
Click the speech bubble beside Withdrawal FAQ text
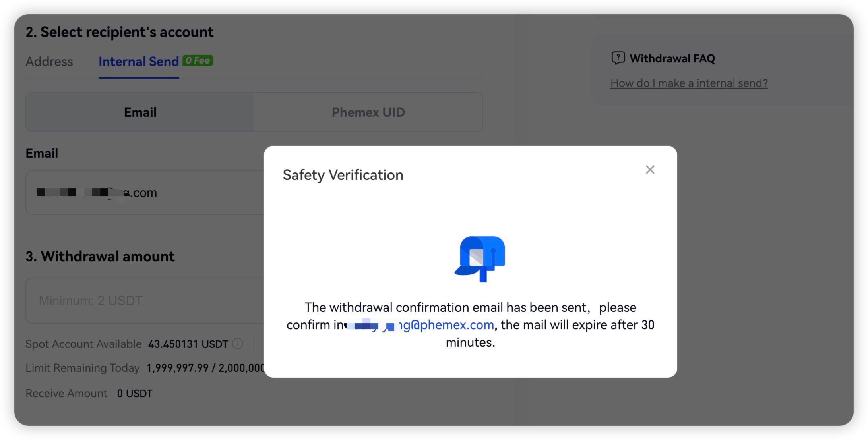pyautogui.click(x=618, y=58)
